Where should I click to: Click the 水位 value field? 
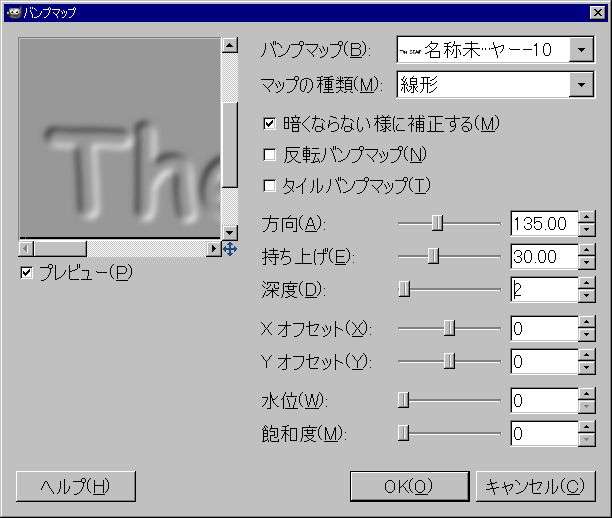544,400
